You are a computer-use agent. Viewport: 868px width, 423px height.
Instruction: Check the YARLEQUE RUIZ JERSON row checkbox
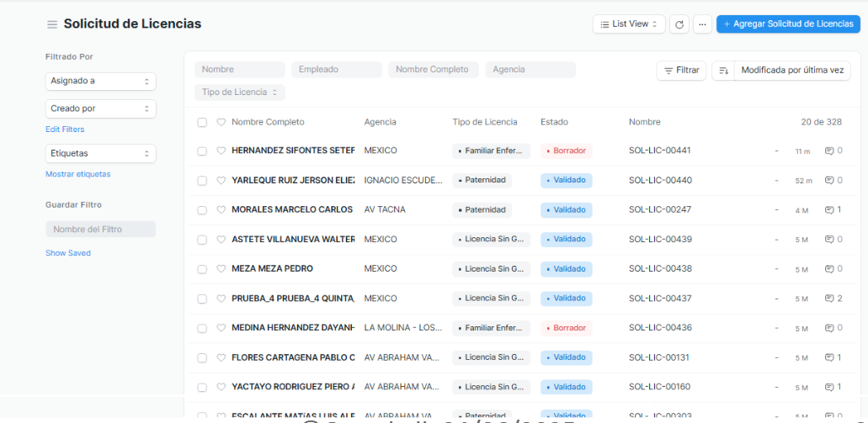point(202,180)
